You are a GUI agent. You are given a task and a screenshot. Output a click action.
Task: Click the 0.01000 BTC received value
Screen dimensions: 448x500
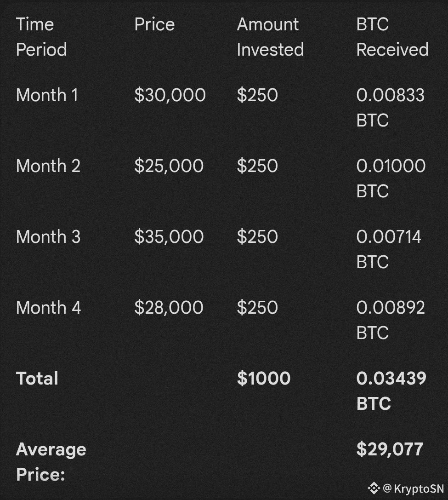pyautogui.click(x=391, y=178)
